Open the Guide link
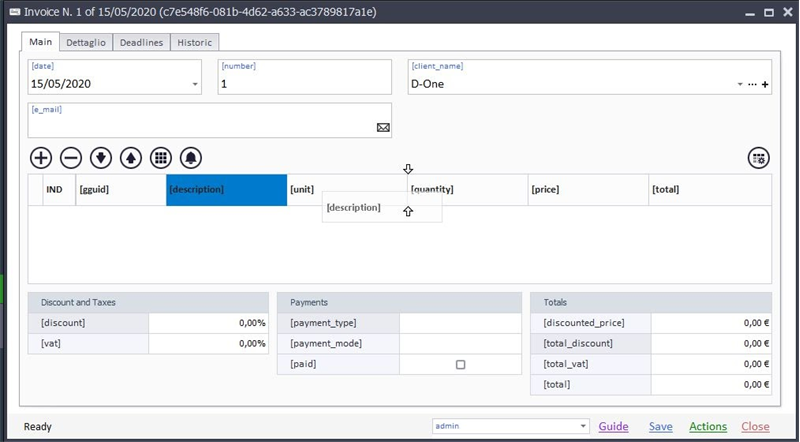 613,426
